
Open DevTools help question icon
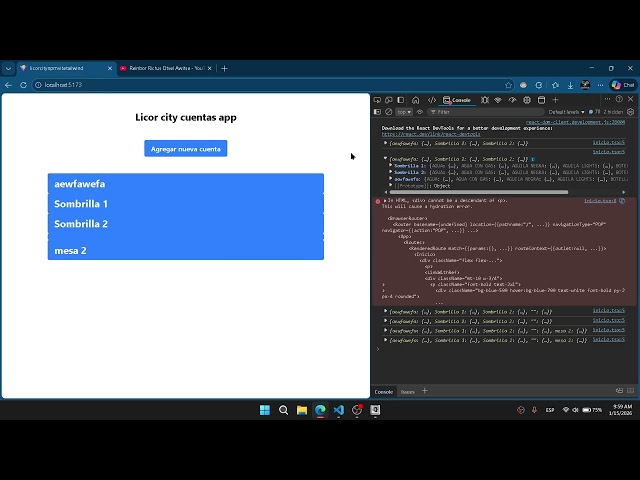[619, 99]
